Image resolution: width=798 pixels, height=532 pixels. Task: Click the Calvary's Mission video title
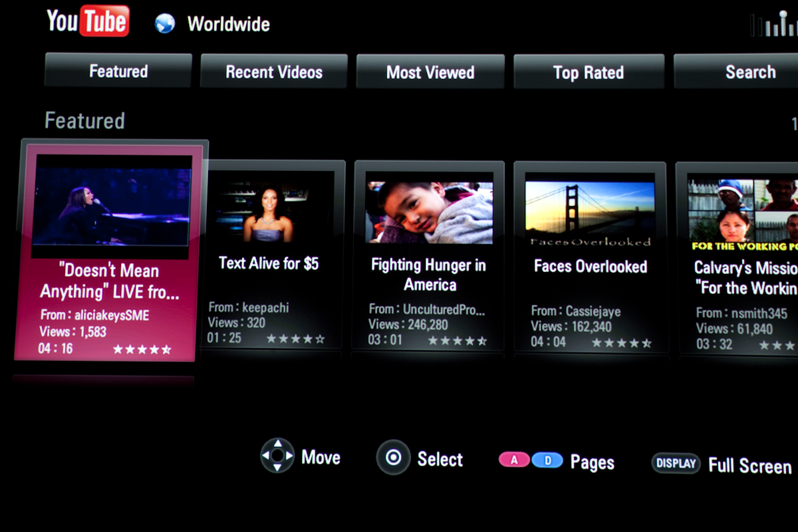coord(745,278)
